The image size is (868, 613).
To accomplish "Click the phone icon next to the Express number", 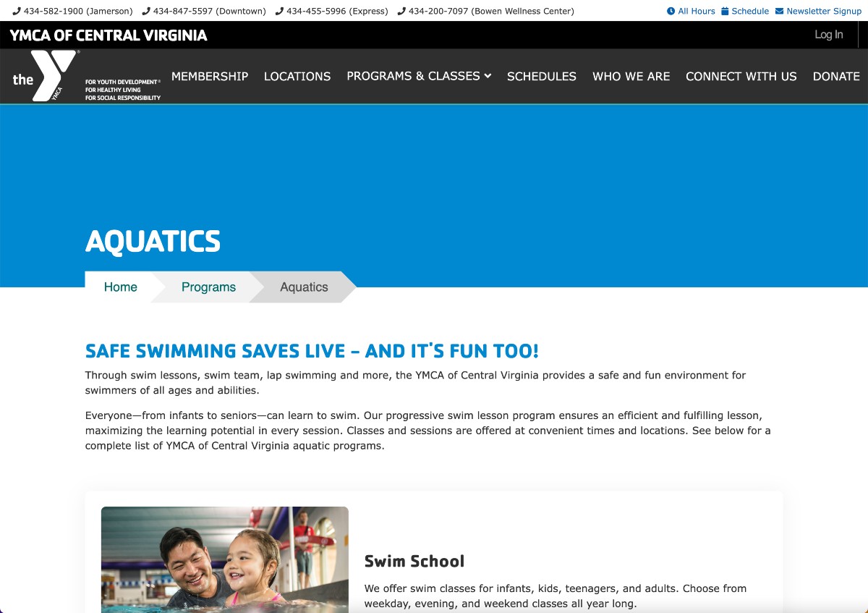I will [279, 12].
